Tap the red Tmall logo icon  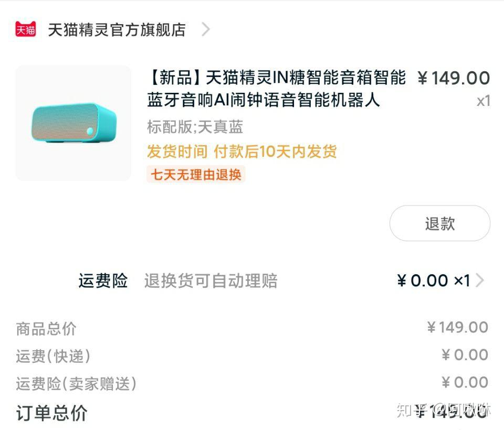point(25,29)
